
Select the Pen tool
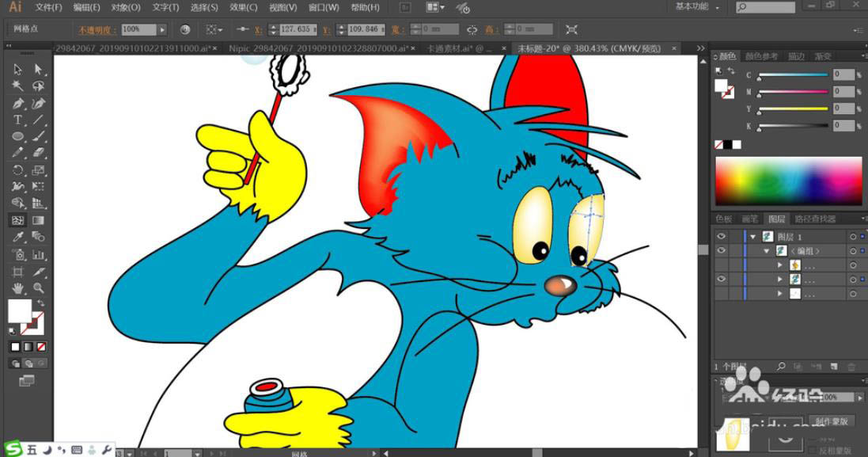(17, 103)
